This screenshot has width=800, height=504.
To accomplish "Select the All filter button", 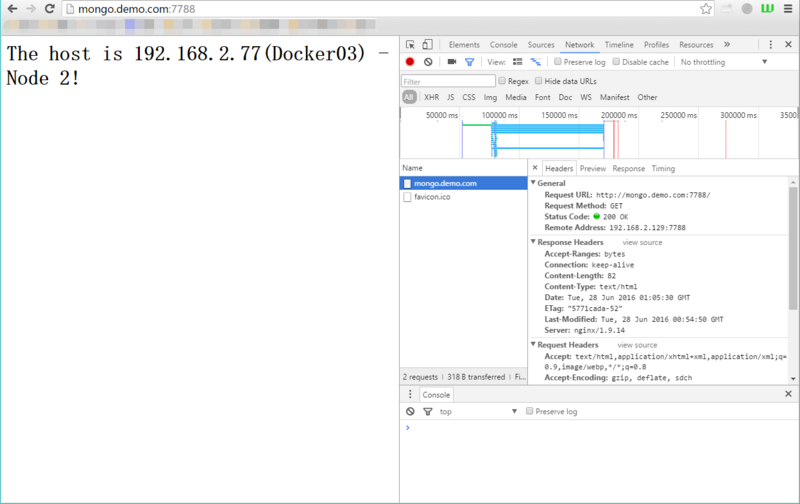I will tap(409, 97).
